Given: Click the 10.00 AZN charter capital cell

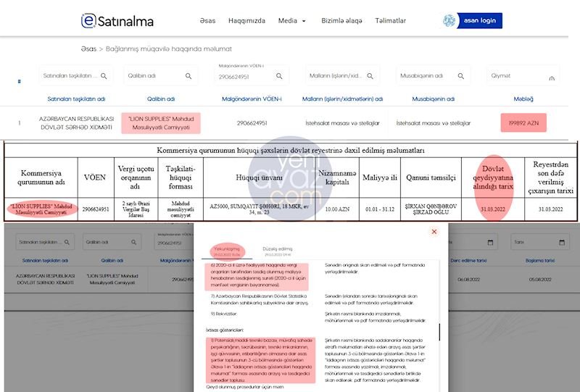Looking at the screenshot, I should click(337, 209).
